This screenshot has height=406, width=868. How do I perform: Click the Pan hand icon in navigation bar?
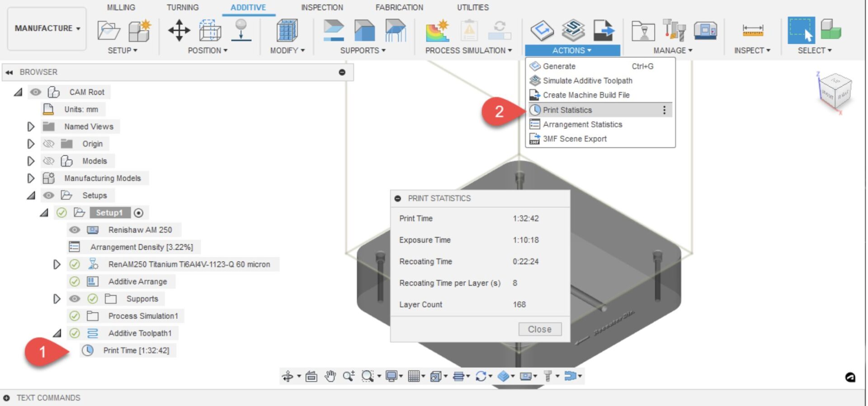point(330,376)
